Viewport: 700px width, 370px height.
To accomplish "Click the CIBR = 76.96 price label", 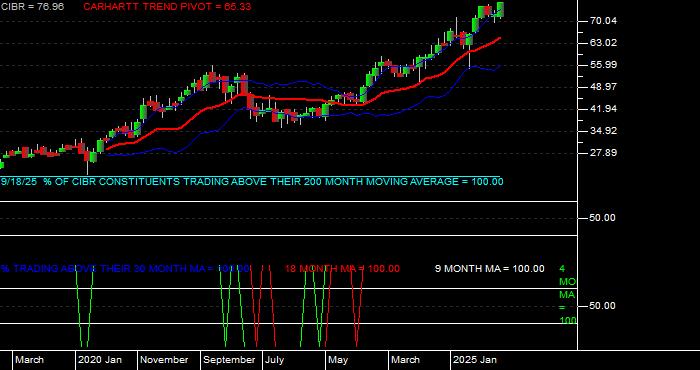I will 32,7.
